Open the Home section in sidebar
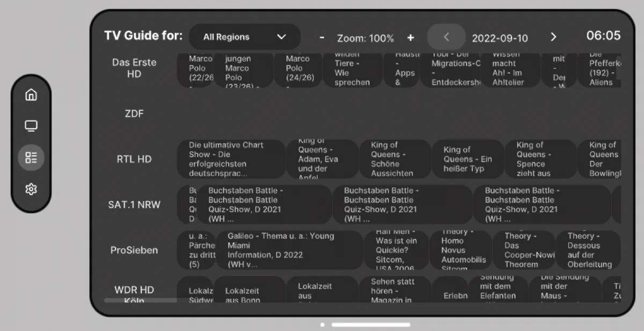 pos(31,94)
